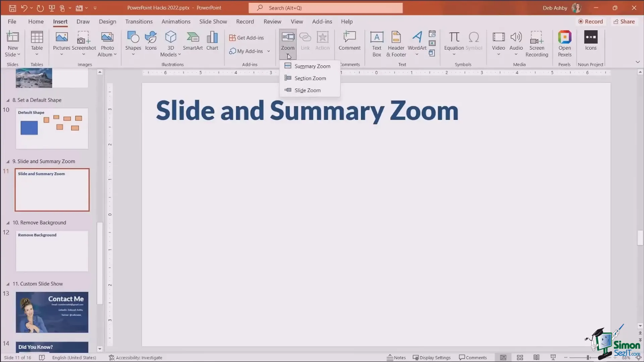Click the Undo icon

[24, 8]
